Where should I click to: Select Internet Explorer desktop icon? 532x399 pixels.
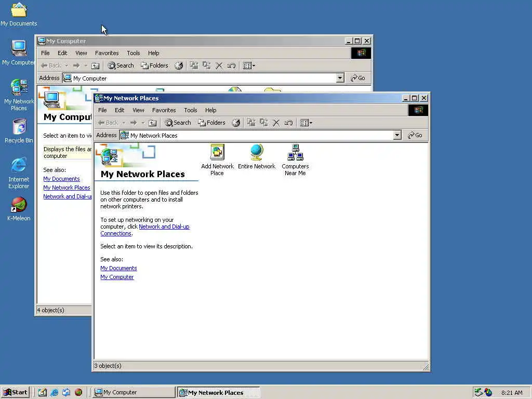[x=19, y=173]
